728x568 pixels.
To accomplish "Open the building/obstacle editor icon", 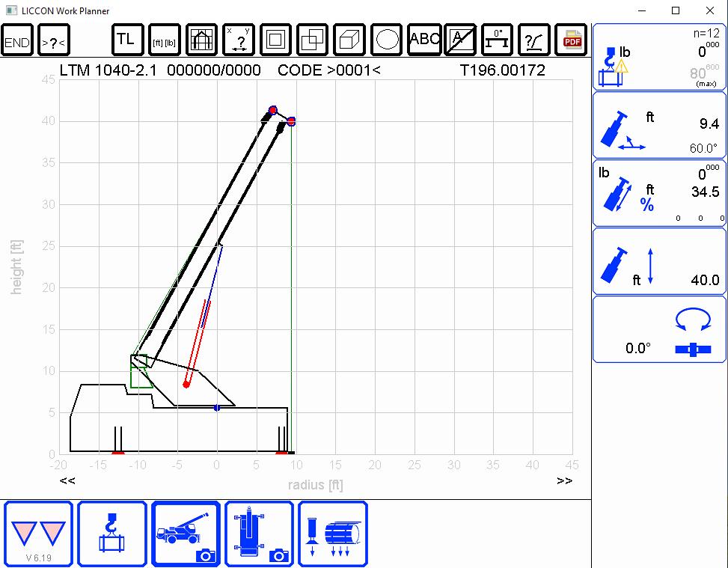I will (x=201, y=40).
